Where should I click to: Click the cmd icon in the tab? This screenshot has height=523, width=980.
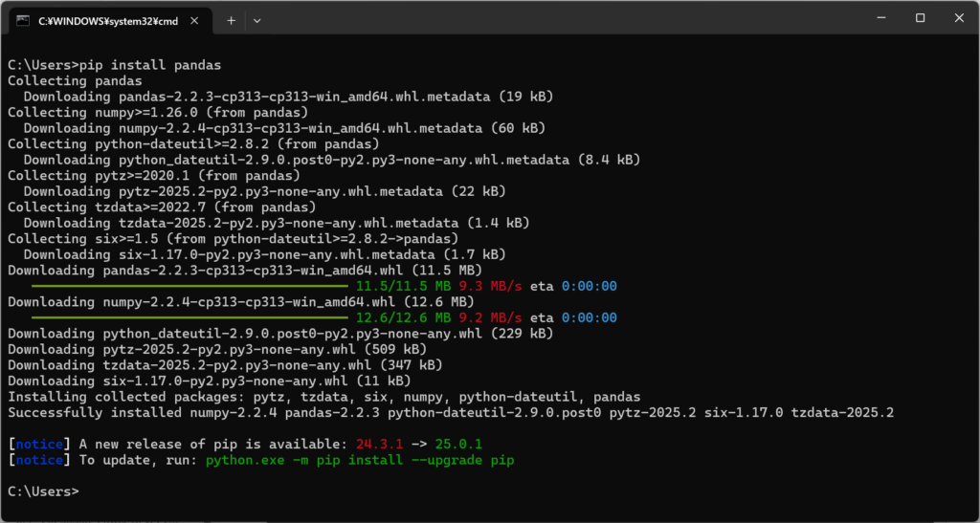[23, 21]
